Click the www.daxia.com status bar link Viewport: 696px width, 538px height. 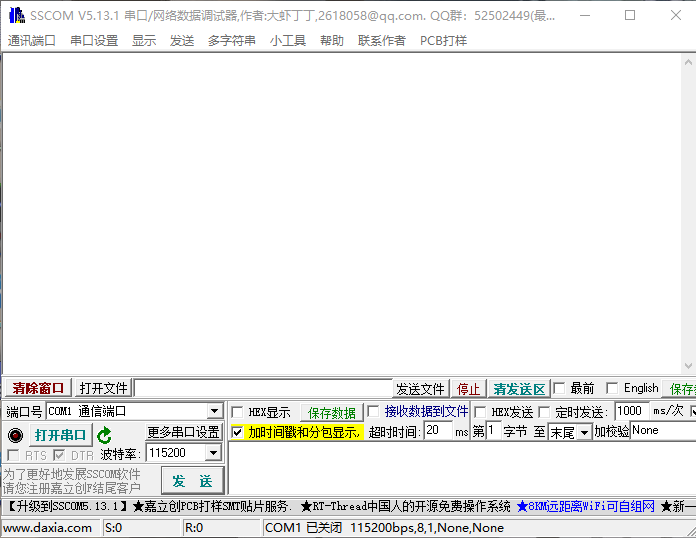[x=47, y=528]
